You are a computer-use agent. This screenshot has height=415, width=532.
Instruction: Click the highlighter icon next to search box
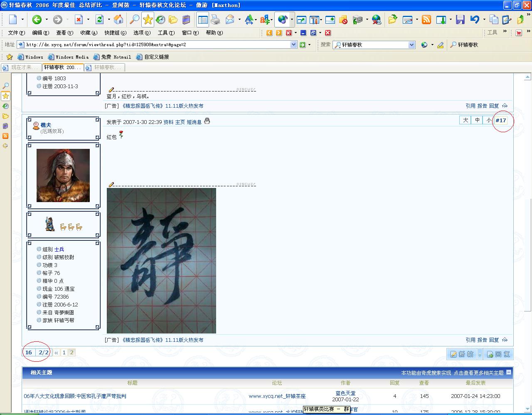click(x=441, y=45)
